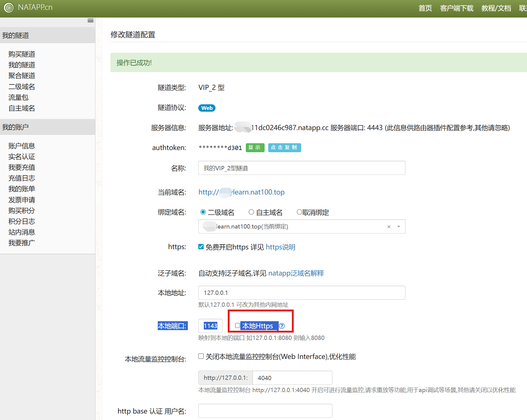Open 二级域名 in the sidebar
527x420 pixels.
(22, 87)
